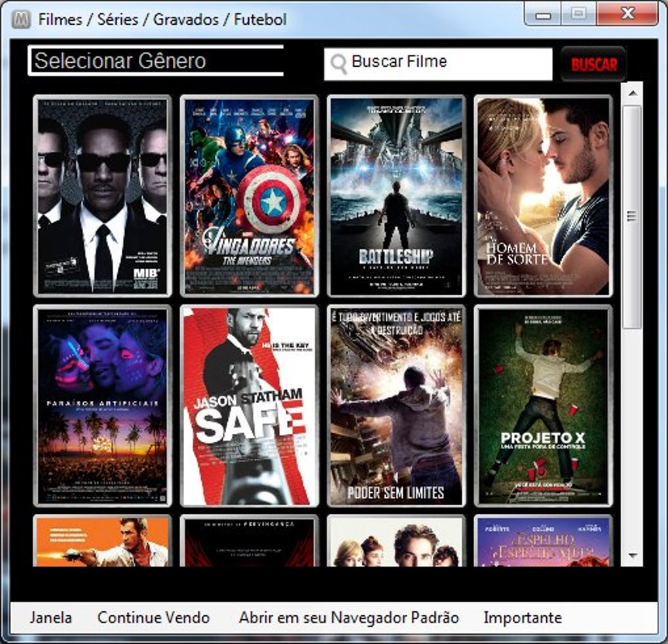Viewport: 668px width, 644px height.
Task: Open Os Vingadores The Avengers movie
Action: coord(250,193)
